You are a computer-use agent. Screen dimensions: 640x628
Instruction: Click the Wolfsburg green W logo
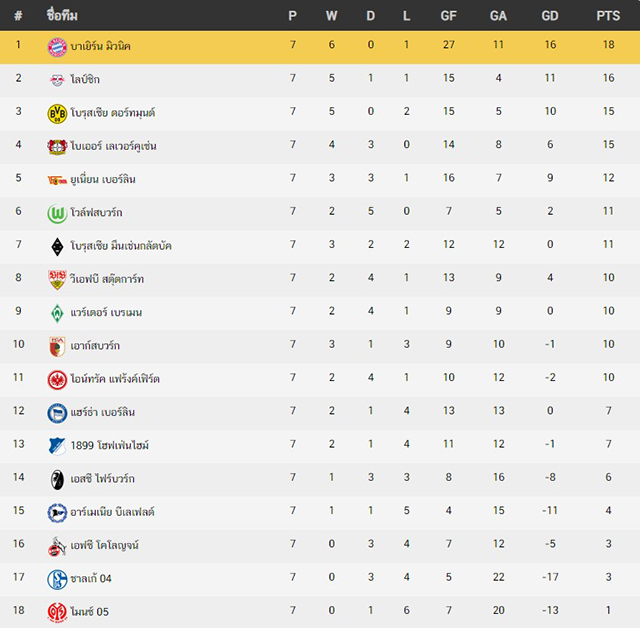(57, 213)
